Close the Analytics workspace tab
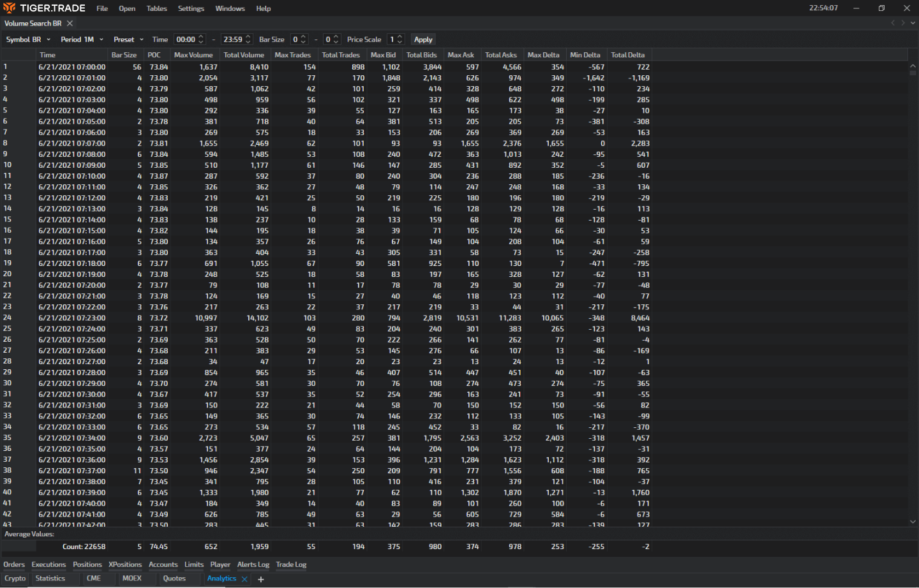 [x=244, y=579]
